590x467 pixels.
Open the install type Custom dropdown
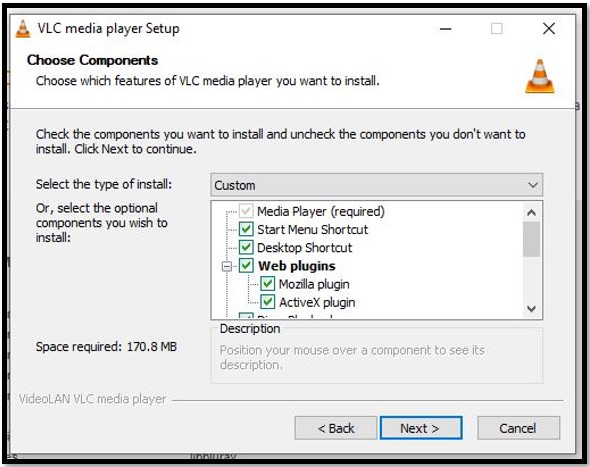pyautogui.click(x=377, y=185)
